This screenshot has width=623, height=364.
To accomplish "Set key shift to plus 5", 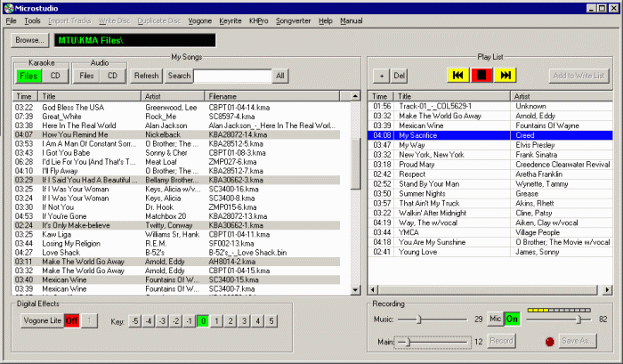I will pos(272,321).
